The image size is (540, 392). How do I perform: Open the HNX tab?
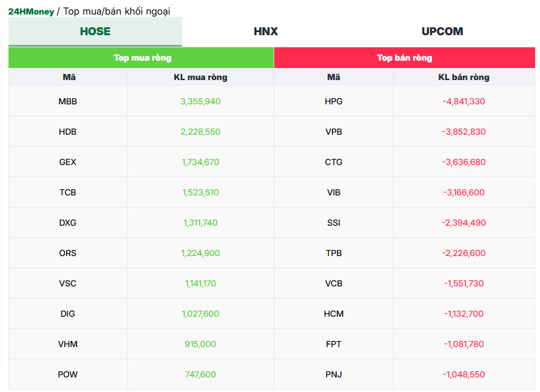point(266,32)
